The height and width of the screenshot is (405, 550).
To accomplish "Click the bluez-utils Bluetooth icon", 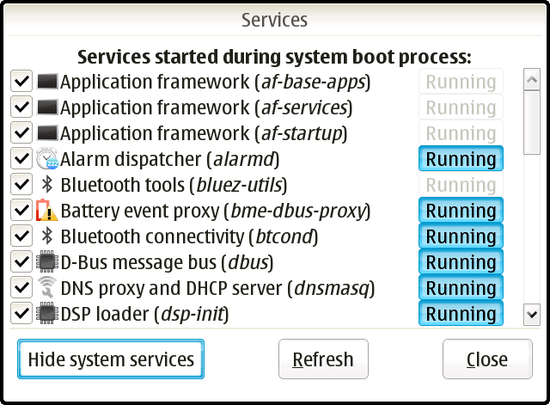I will click(x=47, y=184).
